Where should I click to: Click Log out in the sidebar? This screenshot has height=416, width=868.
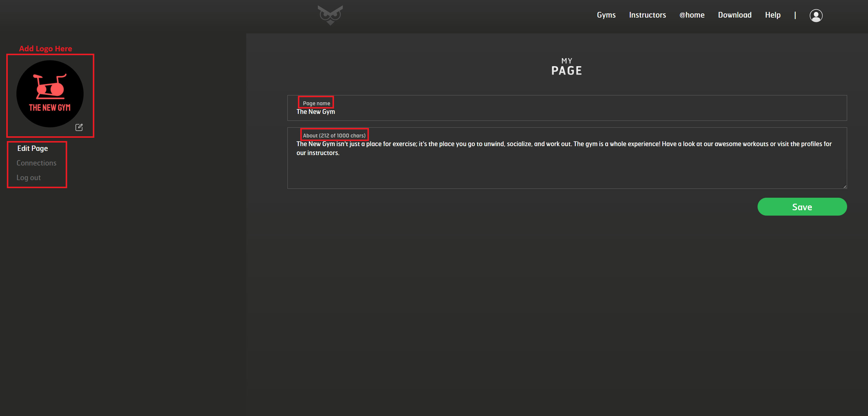(x=28, y=177)
